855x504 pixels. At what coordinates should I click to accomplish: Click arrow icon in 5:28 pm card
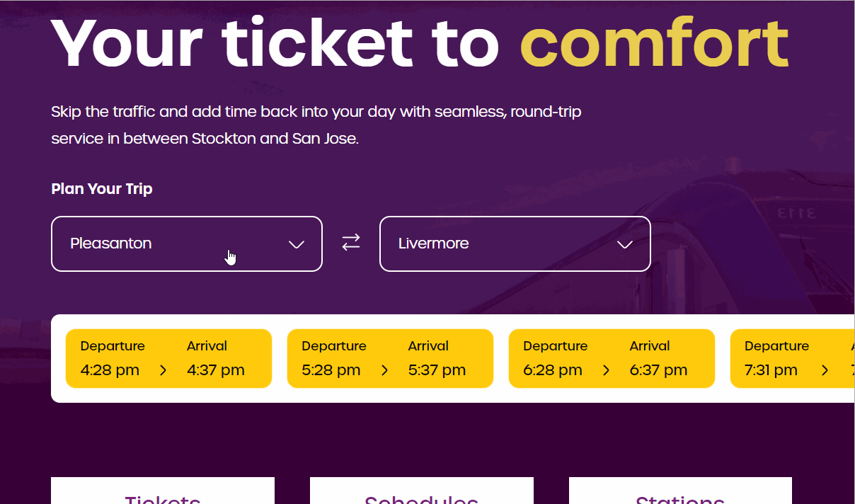385,370
